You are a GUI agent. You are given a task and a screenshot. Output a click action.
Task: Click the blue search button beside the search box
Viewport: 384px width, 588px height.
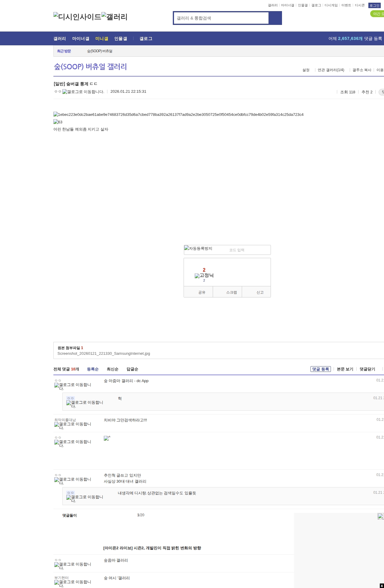[x=275, y=18]
